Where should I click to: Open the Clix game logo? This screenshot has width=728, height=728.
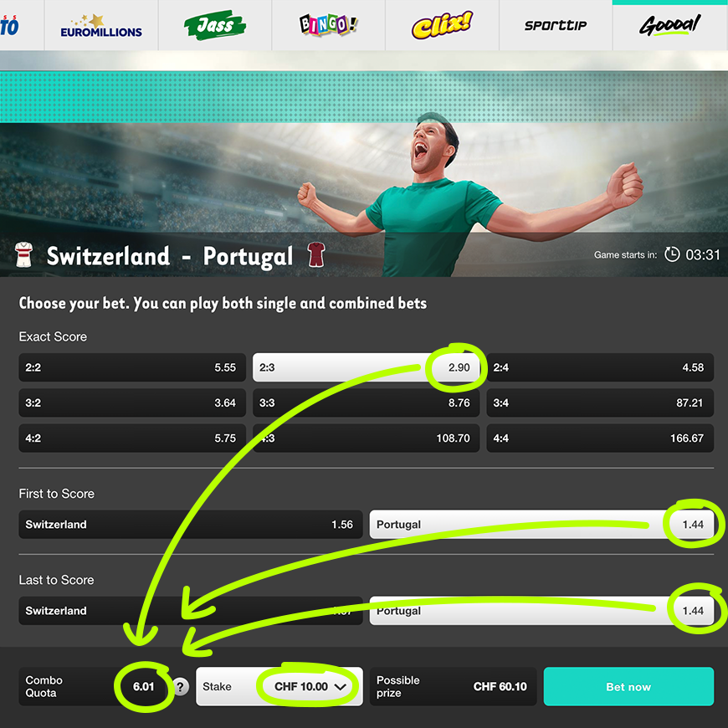pyautogui.click(x=442, y=25)
